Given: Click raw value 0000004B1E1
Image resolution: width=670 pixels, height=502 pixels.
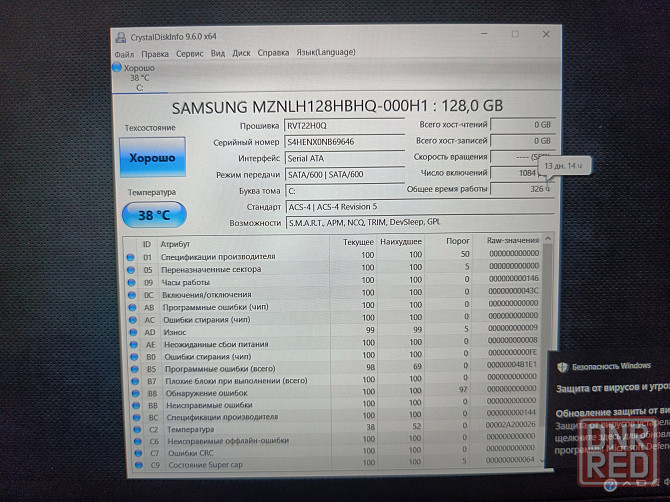Looking at the screenshot, I should (x=511, y=364).
